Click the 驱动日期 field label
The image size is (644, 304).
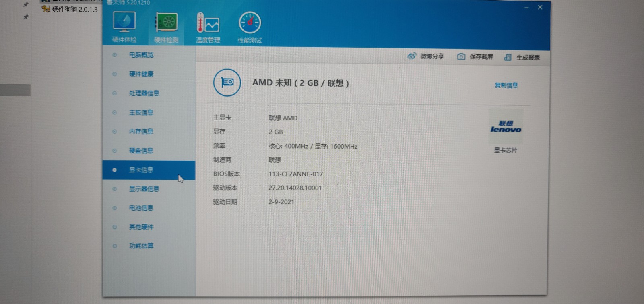225,202
